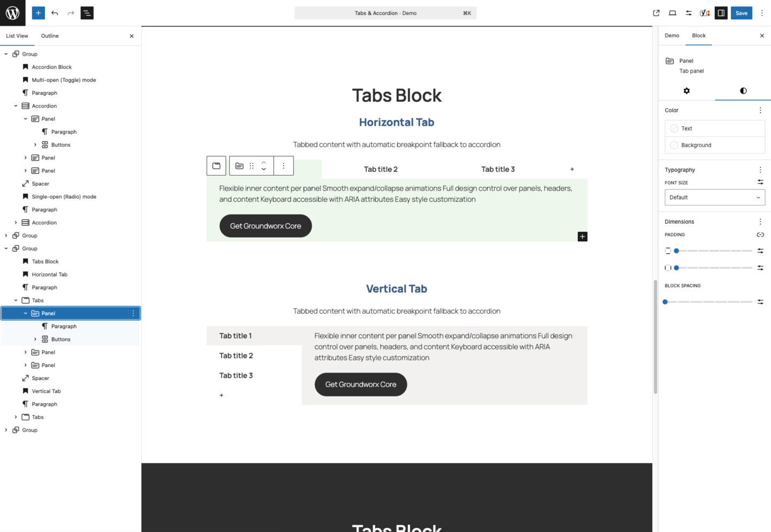Click the Get Groundworx Core button

[x=266, y=225]
